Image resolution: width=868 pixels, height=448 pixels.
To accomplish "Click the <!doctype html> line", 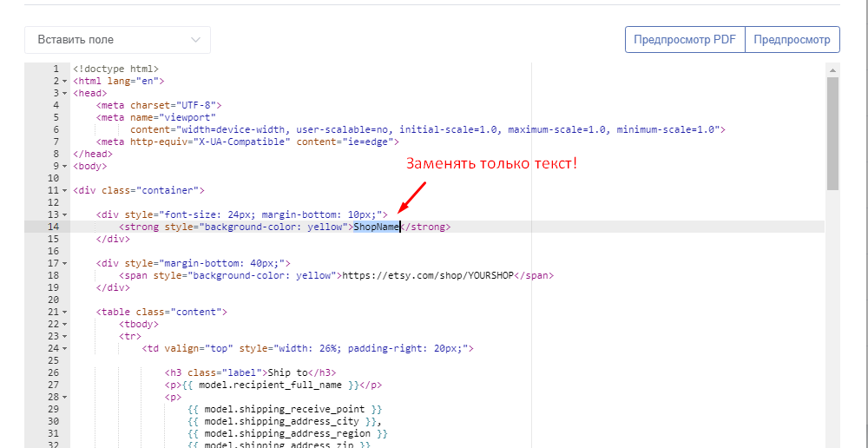I will point(115,69).
